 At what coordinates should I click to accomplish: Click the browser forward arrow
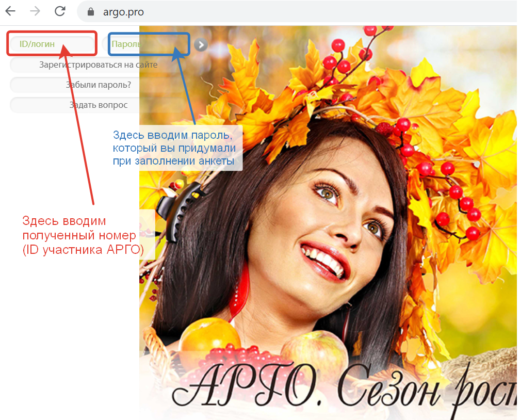[35, 11]
